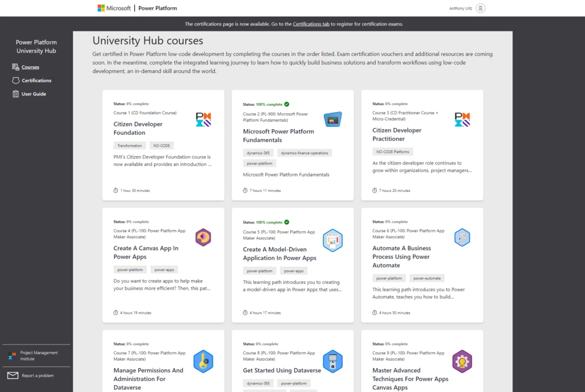Click the laptop badge on Power Platform Fundamentals
The image size is (585, 392).
[332, 119]
